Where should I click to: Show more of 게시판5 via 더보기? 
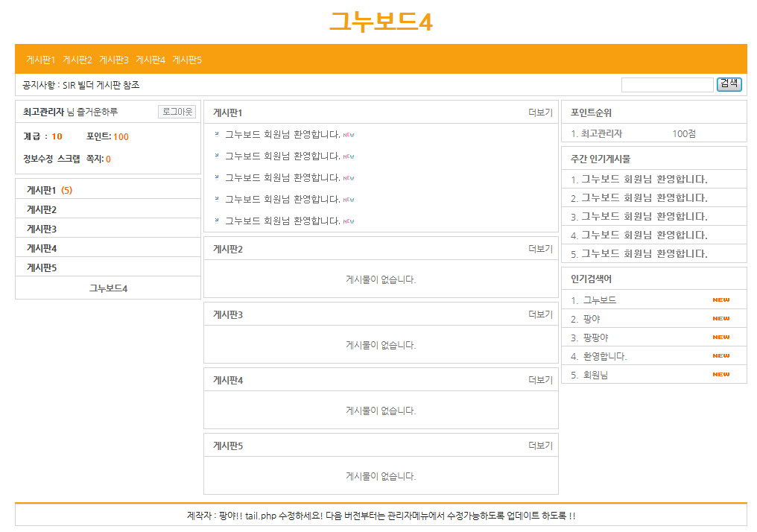[x=540, y=446]
